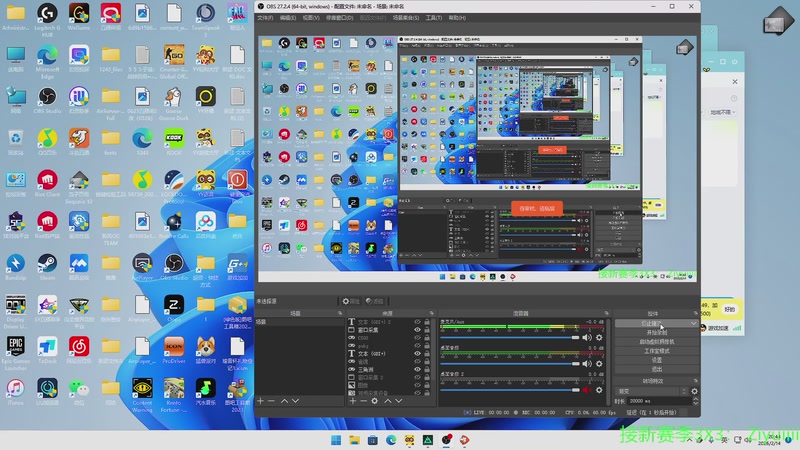Open the 帮助(H) menu in OBS

coord(457,18)
